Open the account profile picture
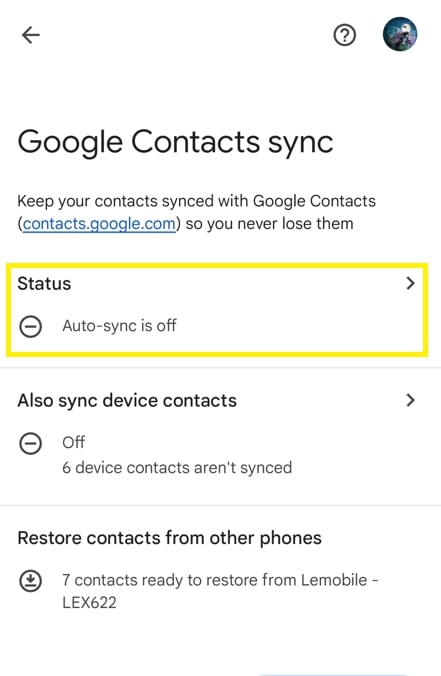This screenshot has height=676, width=441. 400,34
